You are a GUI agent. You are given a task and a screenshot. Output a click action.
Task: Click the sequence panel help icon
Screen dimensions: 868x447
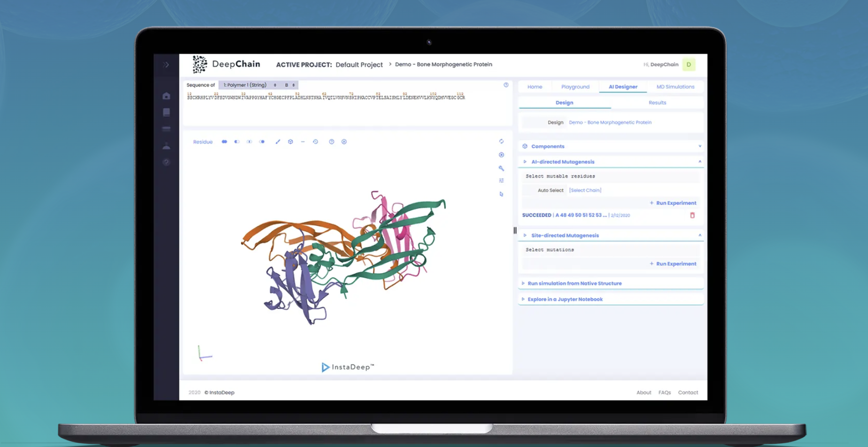[506, 85]
